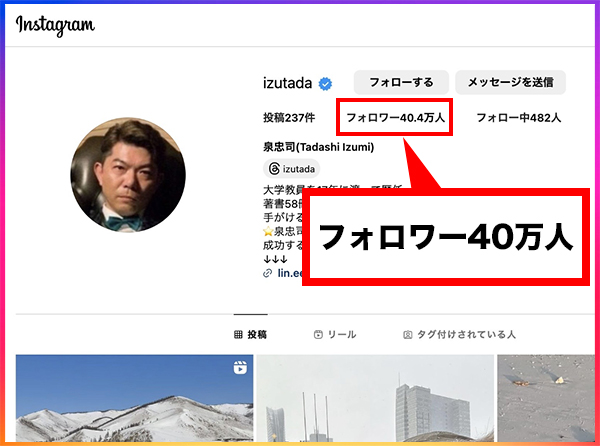Click the grid icon of the 投稿 tab
Screen dimensions: 600x446
(x=238, y=335)
